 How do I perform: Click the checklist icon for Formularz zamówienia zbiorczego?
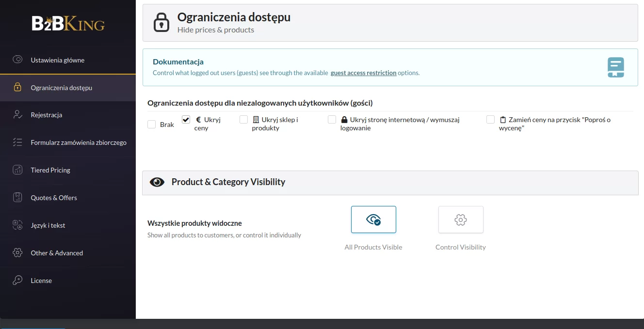[x=17, y=142]
